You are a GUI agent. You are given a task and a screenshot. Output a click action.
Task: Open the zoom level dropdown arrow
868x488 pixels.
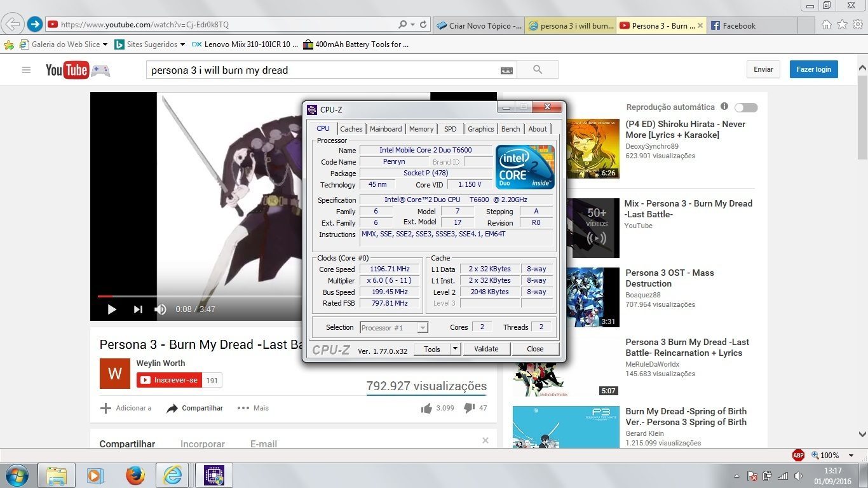(x=852, y=456)
